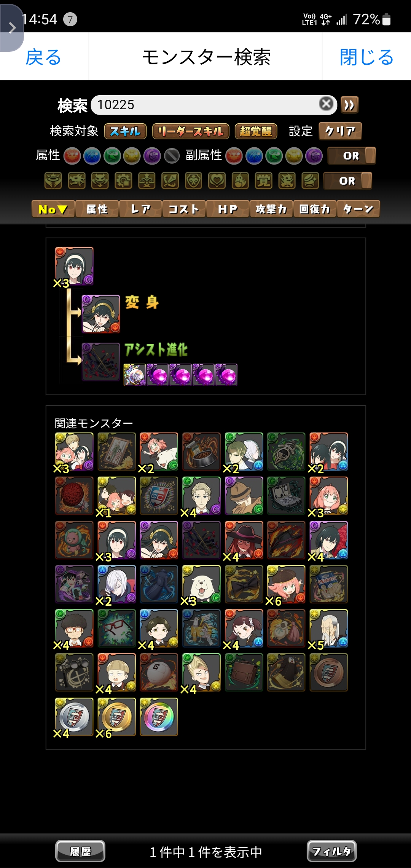
Task: Sort results by 攻撃力 tab
Action: (271, 209)
